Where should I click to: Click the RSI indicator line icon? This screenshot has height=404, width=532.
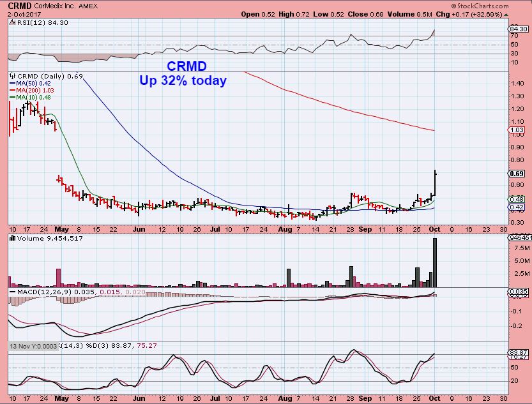click(x=13, y=23)
